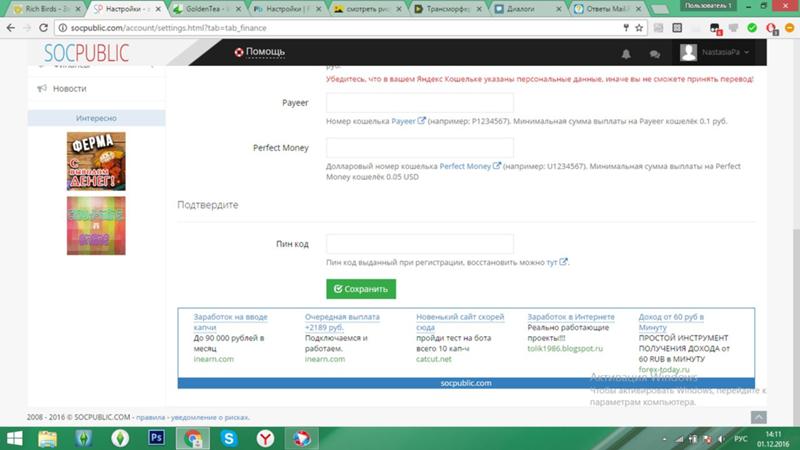Click the ФЕРМА ad banner thumbnail

(x=95, y=160)
